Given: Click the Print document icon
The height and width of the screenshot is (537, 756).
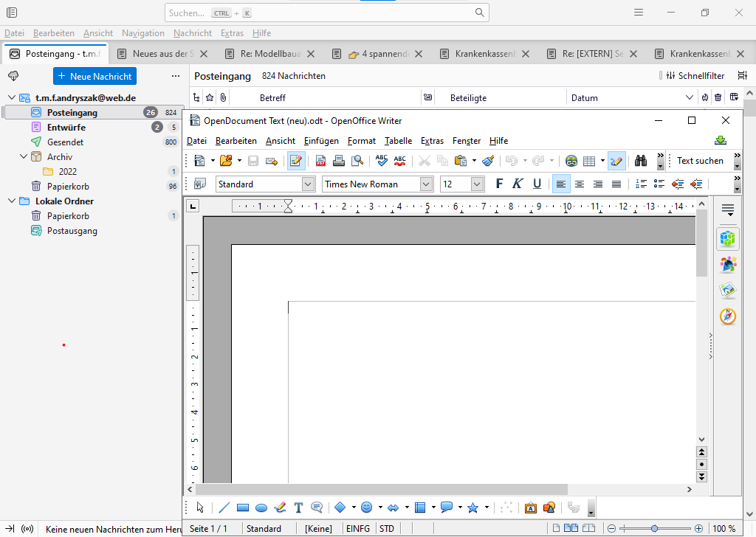Looking at the screenshot, I should [x=339, y=161].
